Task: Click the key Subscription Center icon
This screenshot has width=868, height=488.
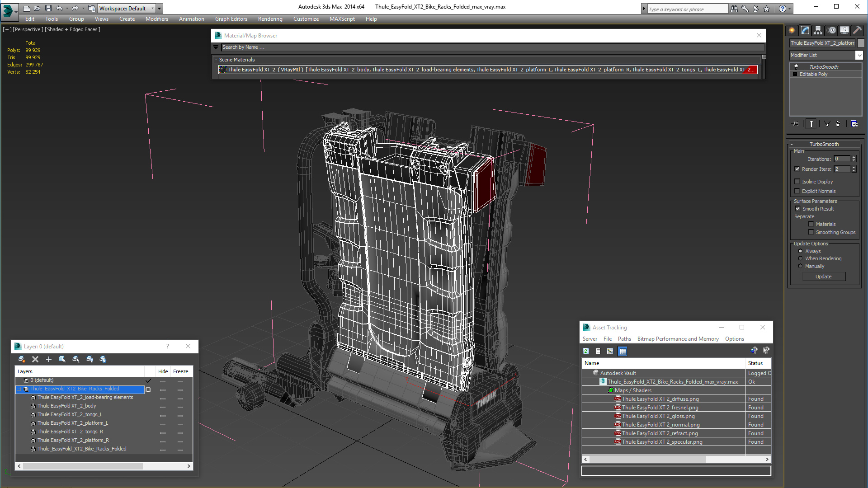Action: [x=745, y=9]
